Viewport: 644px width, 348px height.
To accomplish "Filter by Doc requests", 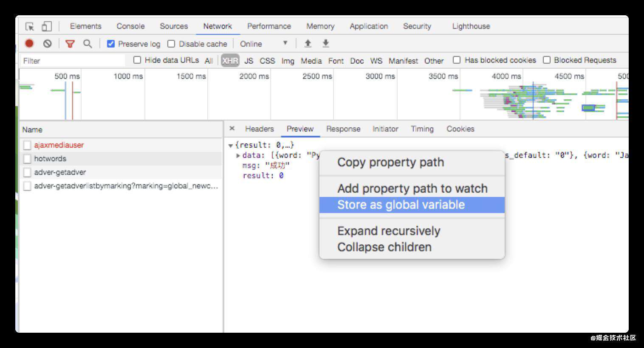I will pyautogui.click(x=357, y=61).
